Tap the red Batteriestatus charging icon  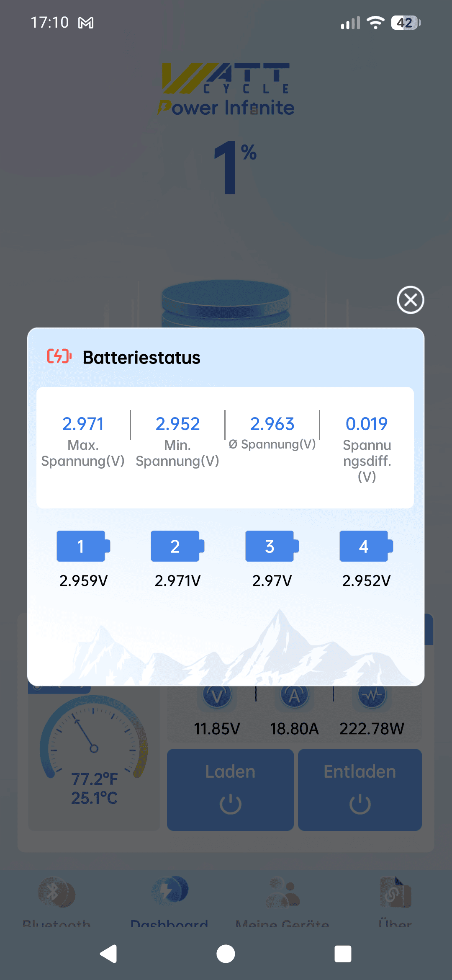coord(59,356)
